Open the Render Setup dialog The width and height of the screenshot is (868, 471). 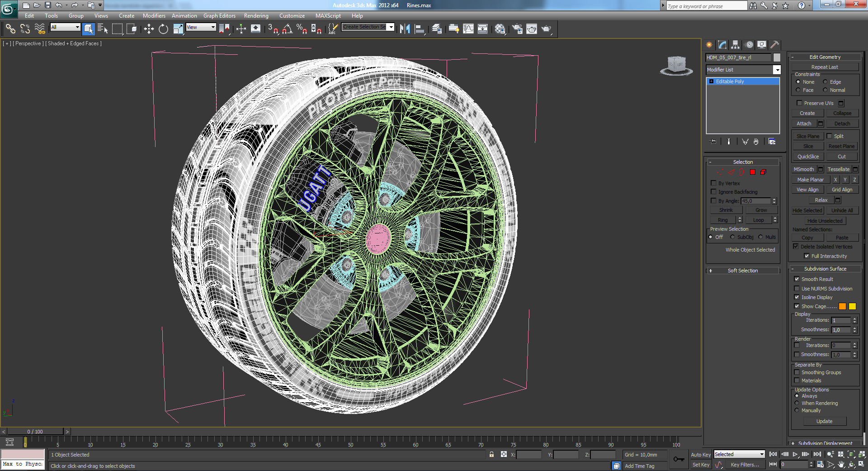coord(517,29)
